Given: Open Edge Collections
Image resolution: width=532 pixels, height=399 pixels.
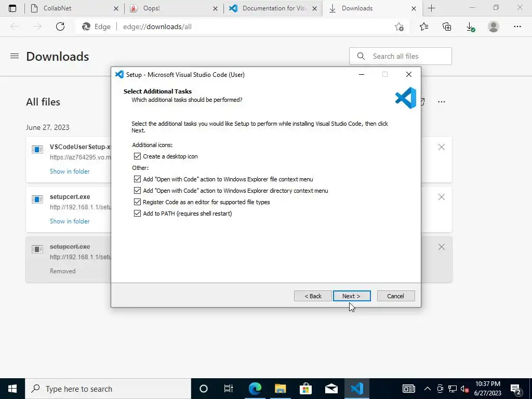Looking at the screenshot, I should [447, 26].
